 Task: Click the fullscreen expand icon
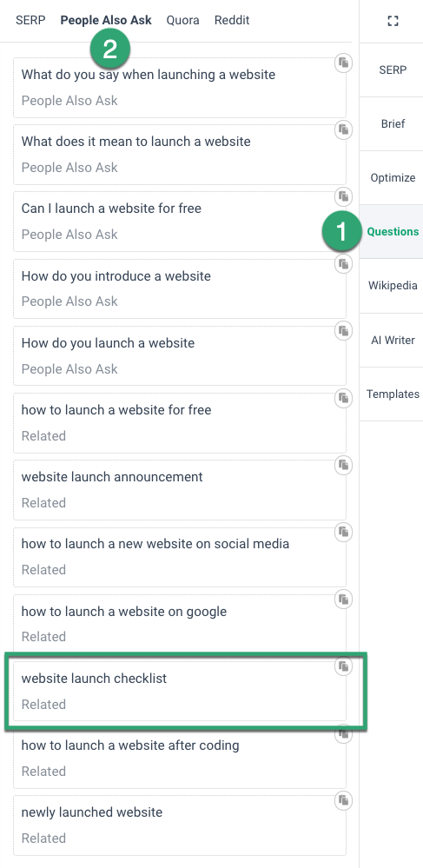click(393, 21)
